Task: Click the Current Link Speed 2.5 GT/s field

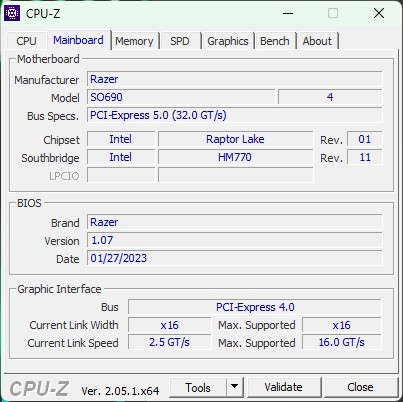Action: (170, 342)
